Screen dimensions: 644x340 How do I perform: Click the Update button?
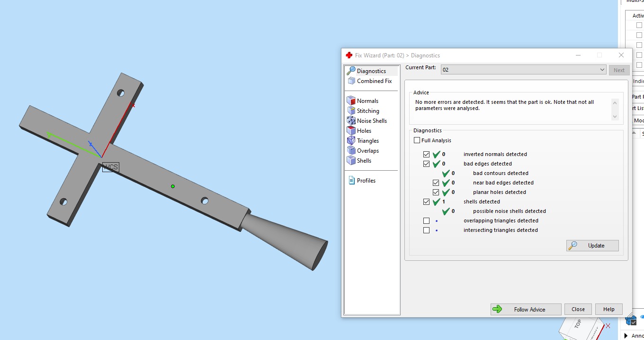592,246
